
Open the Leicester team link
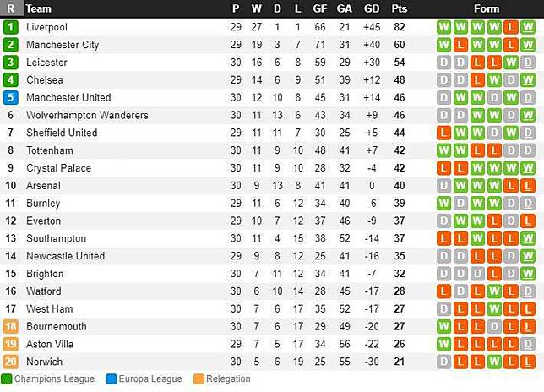(x=46, y=63)
